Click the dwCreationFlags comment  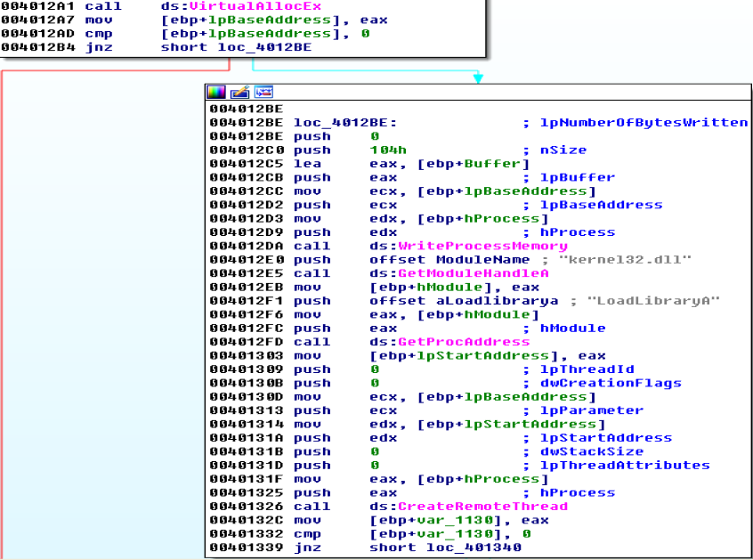coord(611,383)
